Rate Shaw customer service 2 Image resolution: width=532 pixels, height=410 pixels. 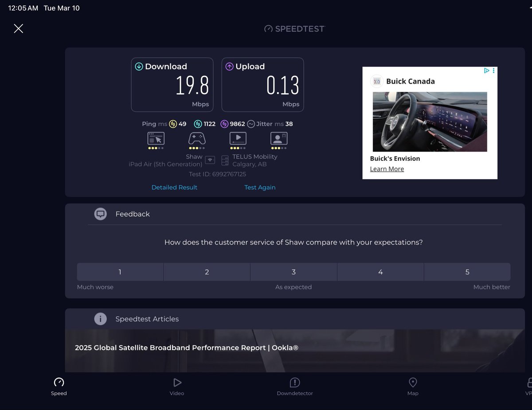point(207,272)
